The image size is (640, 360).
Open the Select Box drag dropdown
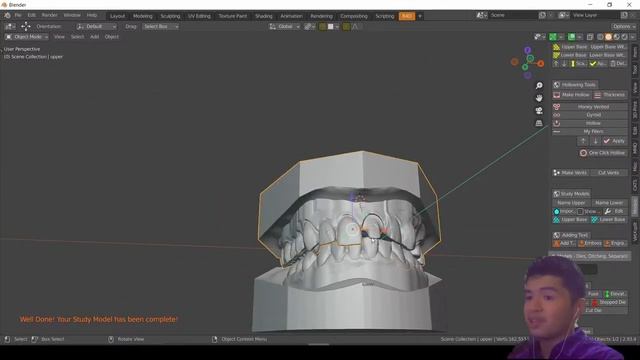pyautogui.click(x=160, y=27)
